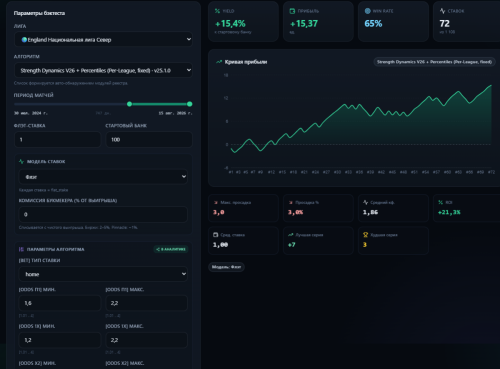Viewport: 500px width, 369px height.
Task: Click the sliders icon beside Параметры алгоритма
Action: (x=22, y=249)
